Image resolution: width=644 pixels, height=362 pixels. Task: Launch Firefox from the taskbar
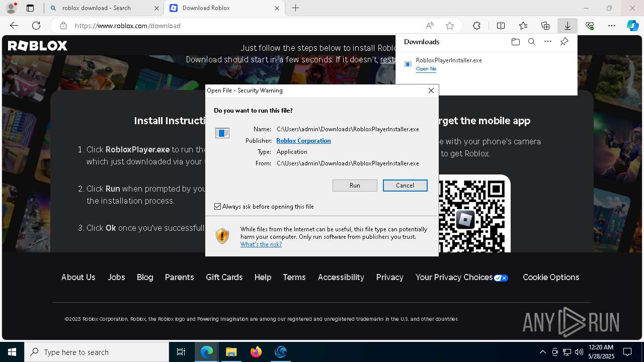pyautogui.click(x=256, y=352)
